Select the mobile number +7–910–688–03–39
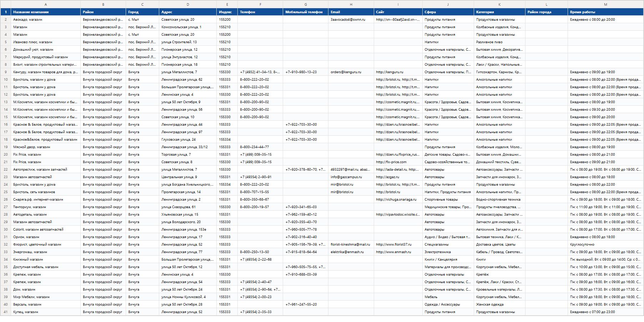644x322 pixels. [x=306, y=275]
